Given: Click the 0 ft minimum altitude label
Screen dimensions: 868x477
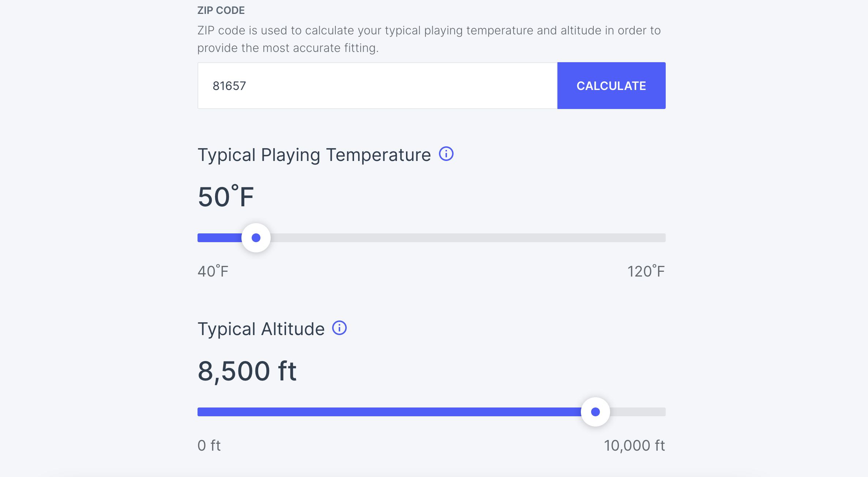Looking at the screenshot, I should [209, 446].
